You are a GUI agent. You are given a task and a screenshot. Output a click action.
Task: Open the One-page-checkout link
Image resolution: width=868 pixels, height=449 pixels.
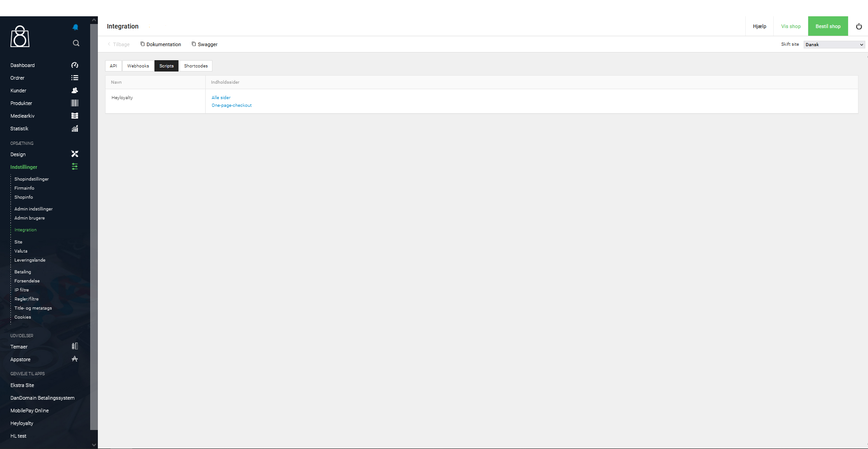(x=231, y=105)
